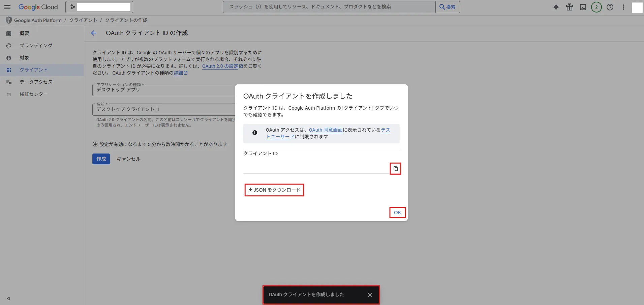
Task: Click the 検証センター checkbox icon
Action: pos(9,94)
